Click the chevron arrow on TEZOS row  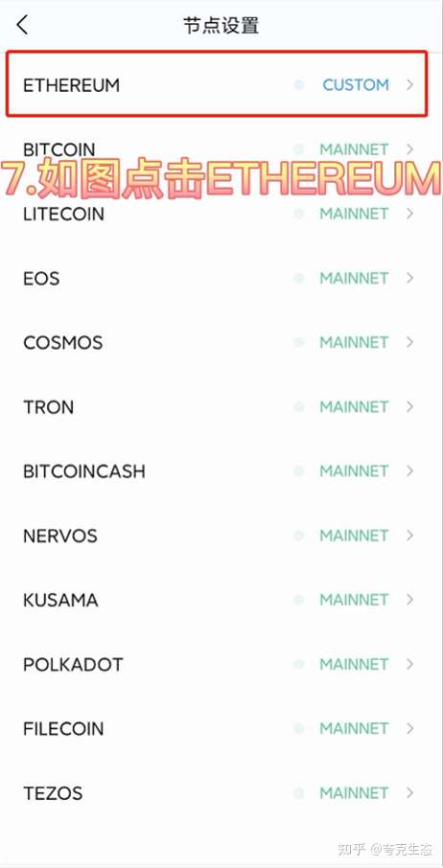[409, 792]
